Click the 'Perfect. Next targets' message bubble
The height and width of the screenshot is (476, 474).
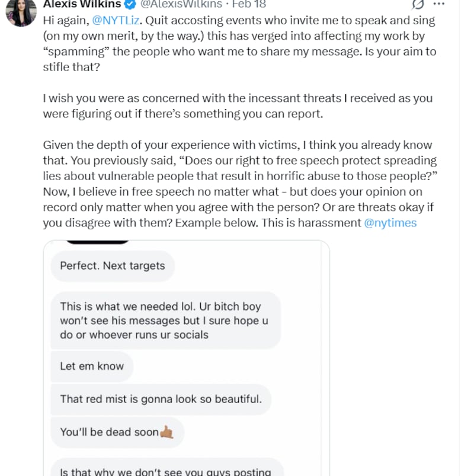click(112, 266)
